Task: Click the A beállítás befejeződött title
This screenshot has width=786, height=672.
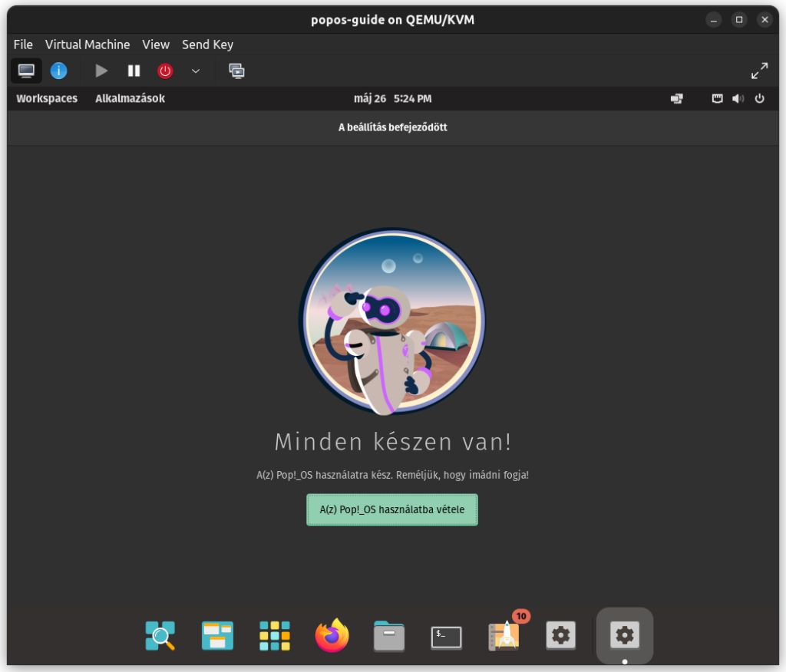Action: tap(392, 127)
